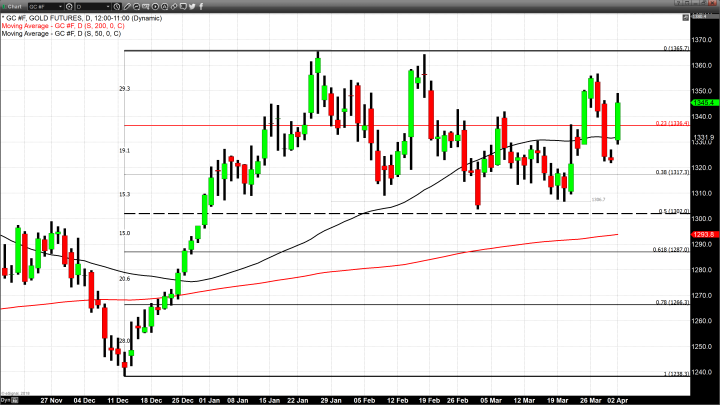Click the Chart title label
720x405 pixels.
point(13,6)
